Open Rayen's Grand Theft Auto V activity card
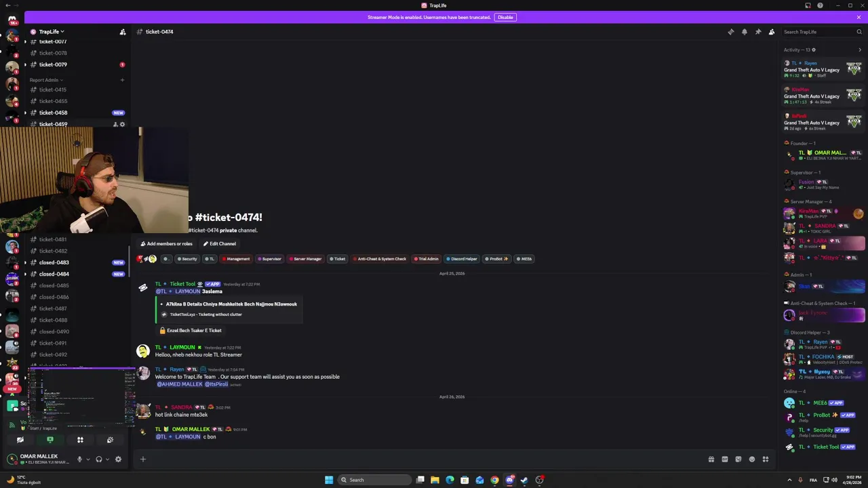 (x=823, y=69)
